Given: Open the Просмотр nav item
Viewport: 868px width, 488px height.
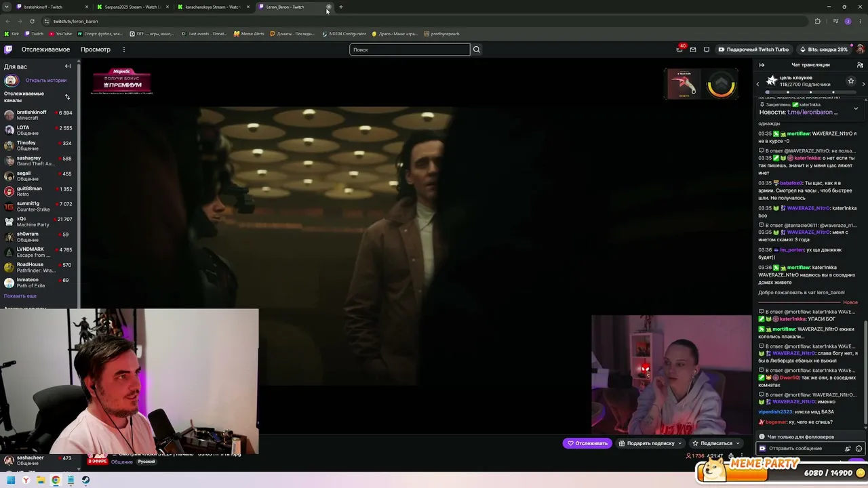Looking at the screenshot, I should pyautogui.click(x=96, y=49).
